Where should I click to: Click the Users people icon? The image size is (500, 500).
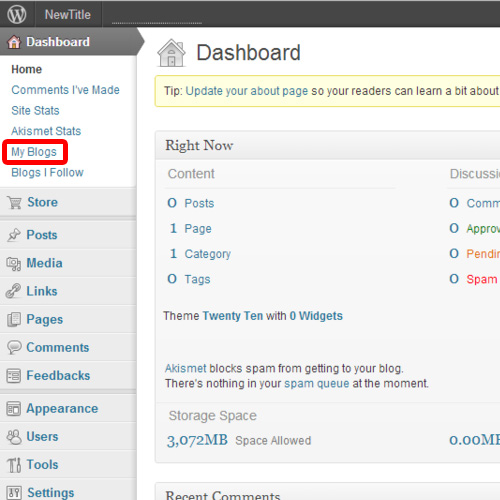pos(14,437)
